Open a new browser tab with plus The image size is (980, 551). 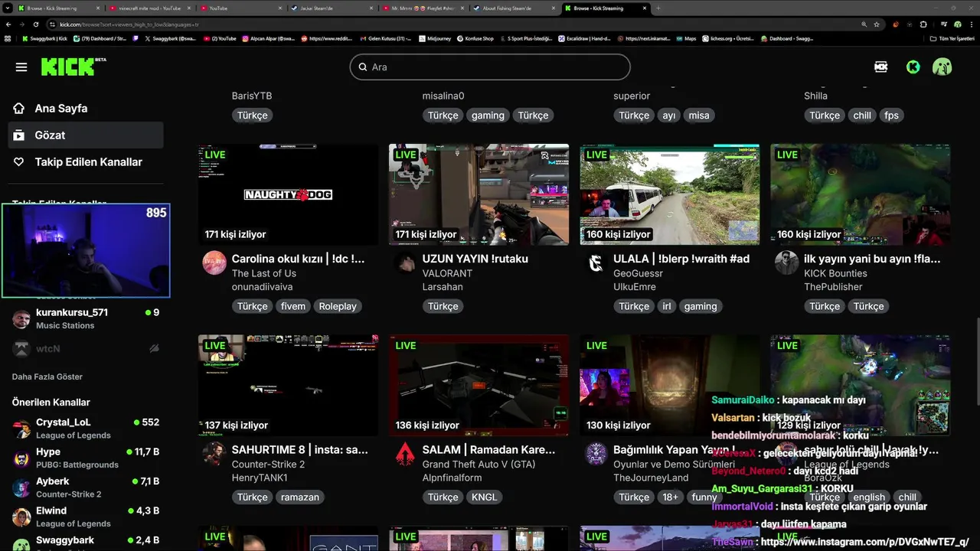tap(658, 8)
